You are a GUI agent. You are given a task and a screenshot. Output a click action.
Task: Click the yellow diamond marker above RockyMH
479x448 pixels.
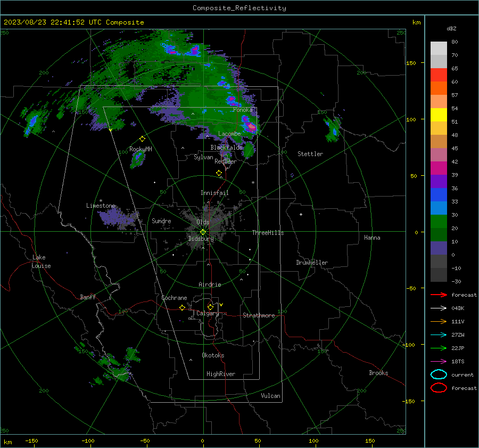click(x=142, y=139)
